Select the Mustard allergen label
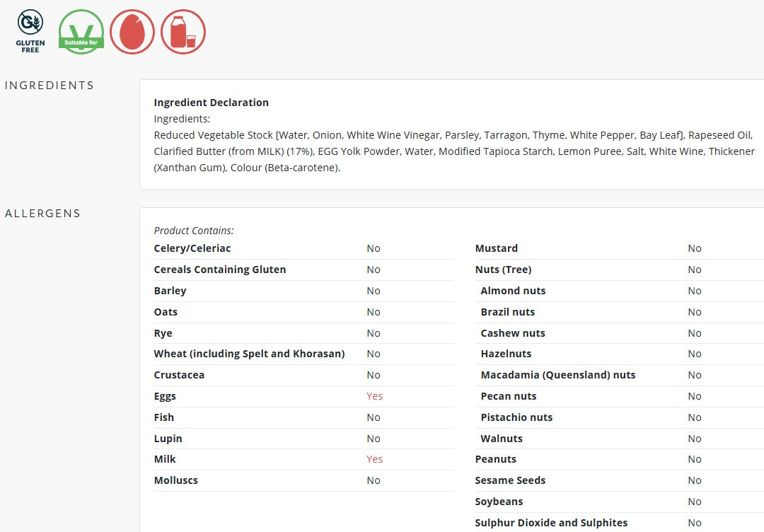 pyautogui.click(x=496, y=248)
